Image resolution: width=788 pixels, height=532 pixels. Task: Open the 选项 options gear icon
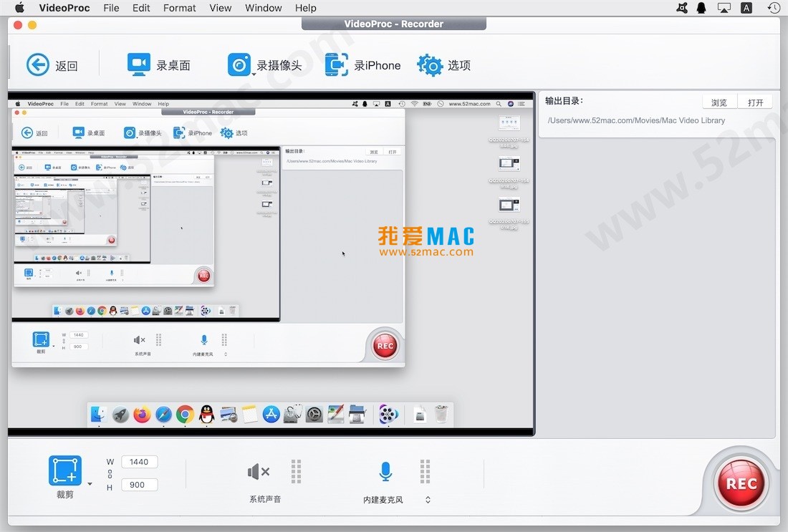[430, 65]
